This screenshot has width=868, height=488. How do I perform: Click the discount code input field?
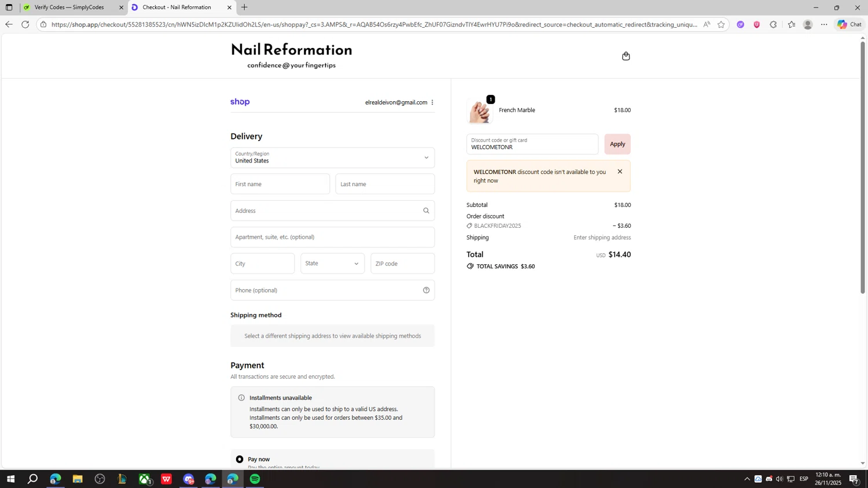point(532,144)
